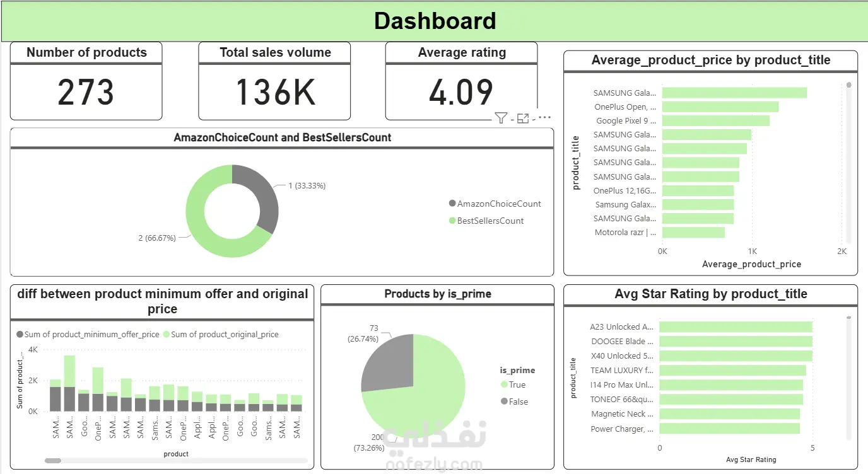
Task: Select the DOOGEE Blade rating bar
Action: coord(736,342)
